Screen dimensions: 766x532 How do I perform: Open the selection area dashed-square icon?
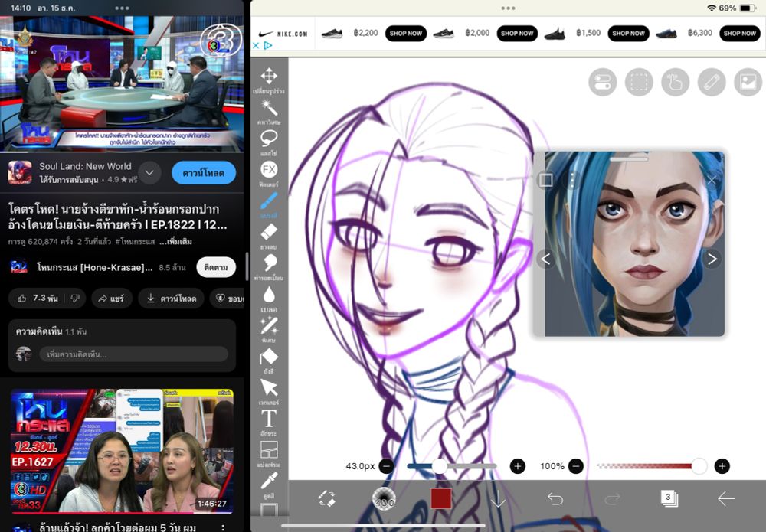coord(639,82)
